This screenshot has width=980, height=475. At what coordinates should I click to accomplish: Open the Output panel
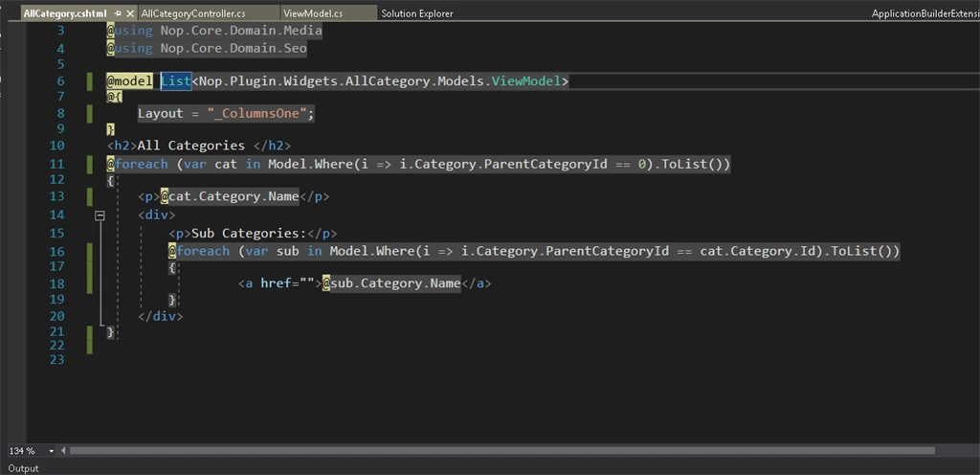[x=23, y=468]
